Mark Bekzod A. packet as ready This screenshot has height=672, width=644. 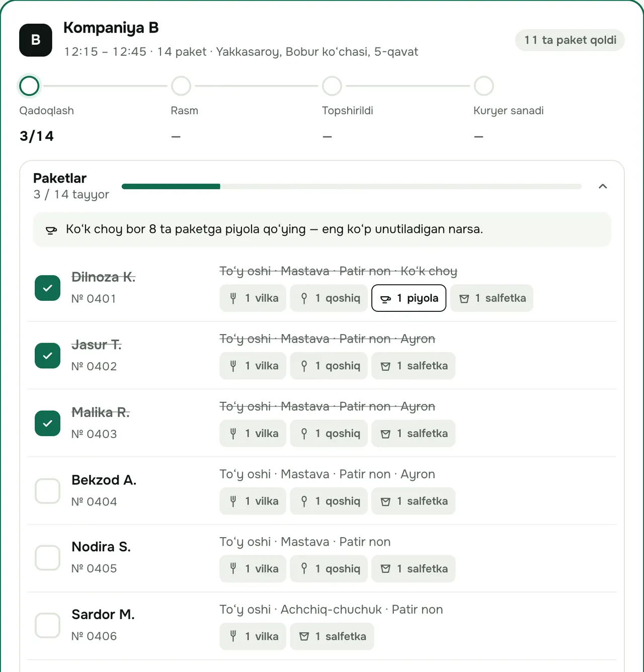pos(47,491)
